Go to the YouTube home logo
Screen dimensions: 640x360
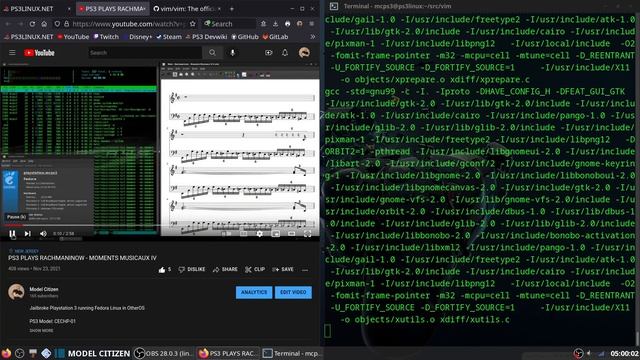click(39, 53)
